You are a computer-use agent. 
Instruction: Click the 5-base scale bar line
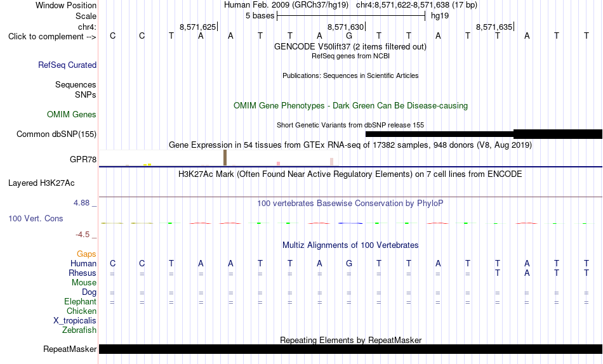pos(351,16)
